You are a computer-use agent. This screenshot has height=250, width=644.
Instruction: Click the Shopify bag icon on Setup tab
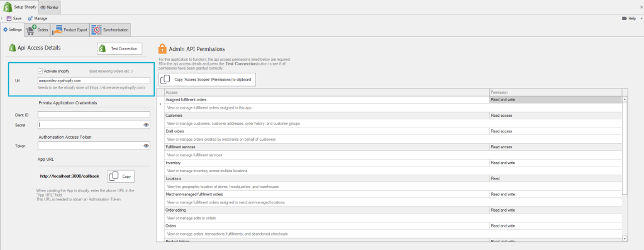coord(8,7)
